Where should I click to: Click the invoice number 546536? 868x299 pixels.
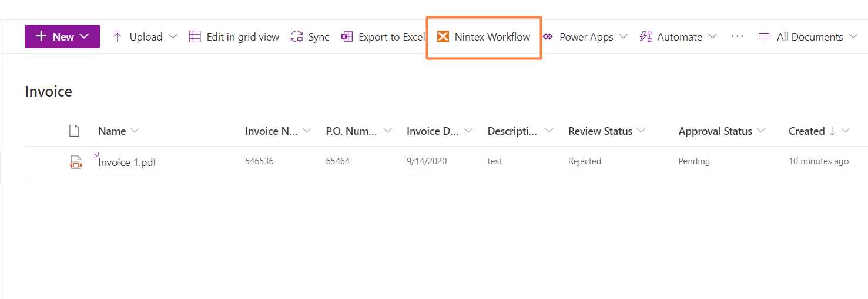[259, 161]
